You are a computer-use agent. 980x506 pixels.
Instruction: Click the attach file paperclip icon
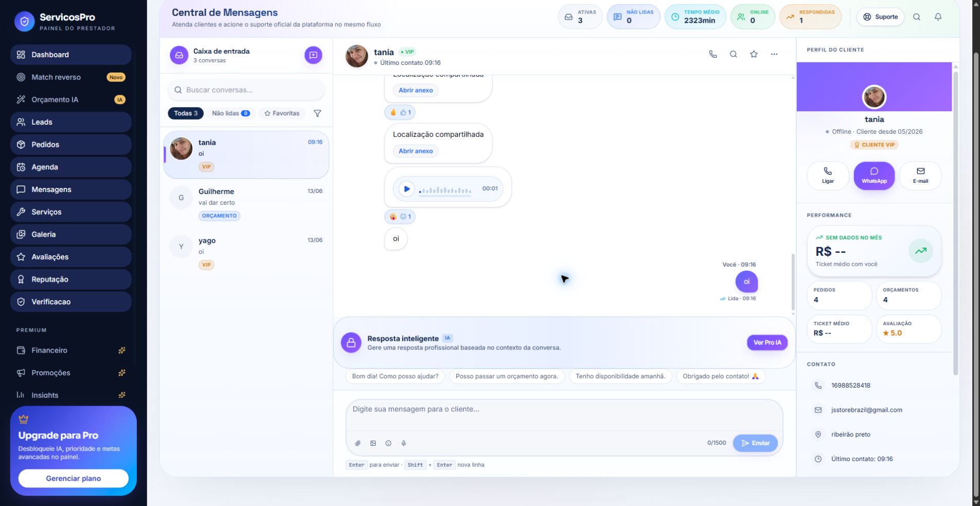coord(358,443)
